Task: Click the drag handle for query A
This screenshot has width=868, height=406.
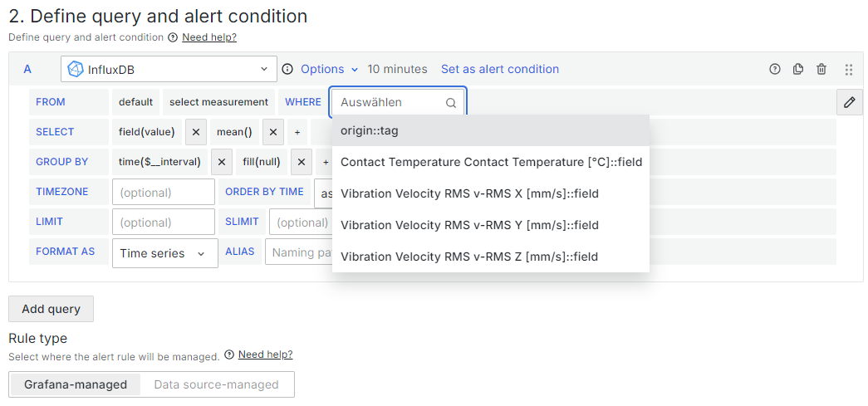Action: 849,70
